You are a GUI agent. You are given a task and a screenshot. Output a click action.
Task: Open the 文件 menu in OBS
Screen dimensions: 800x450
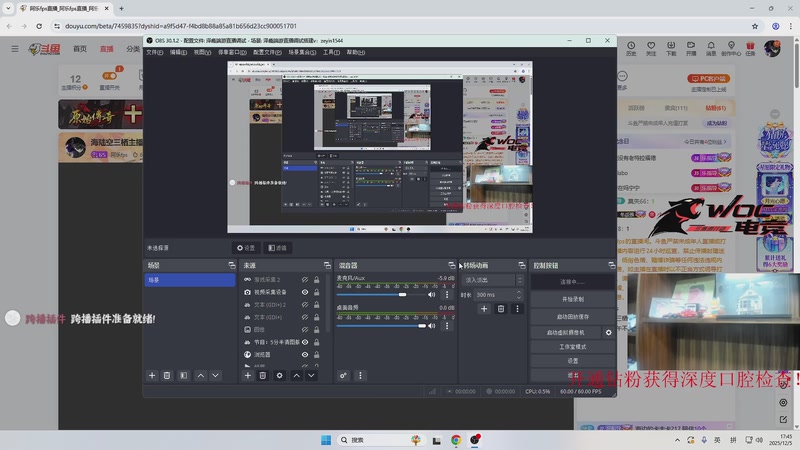[154, 52]
